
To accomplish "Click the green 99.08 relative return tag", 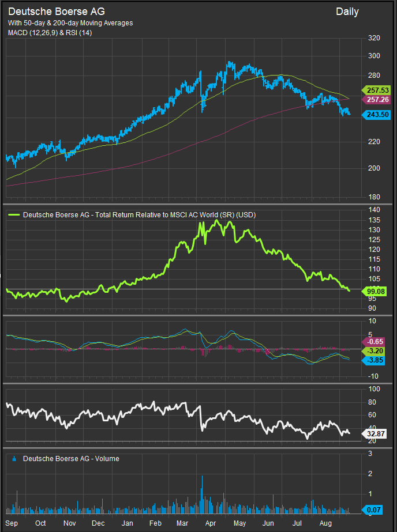I will pos(374,292).
